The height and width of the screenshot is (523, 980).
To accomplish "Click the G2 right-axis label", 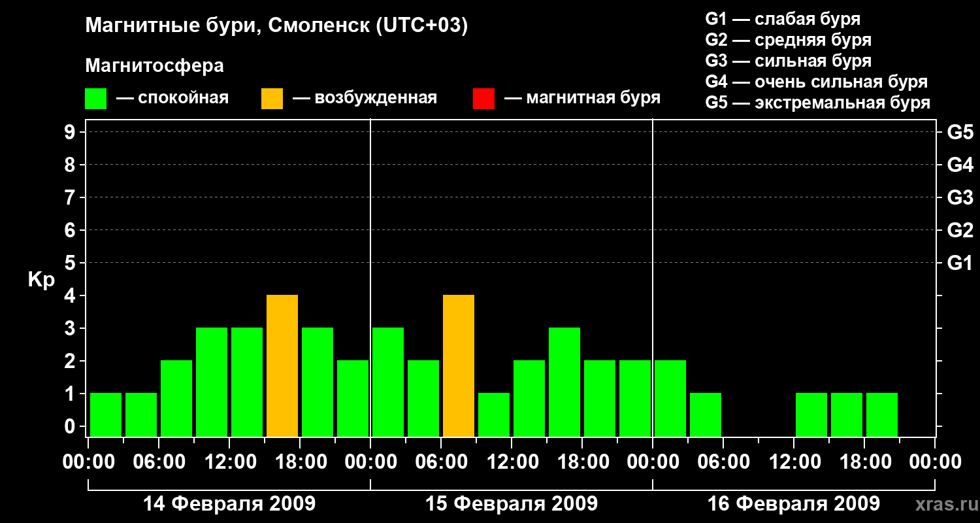I will pos(960,230).
